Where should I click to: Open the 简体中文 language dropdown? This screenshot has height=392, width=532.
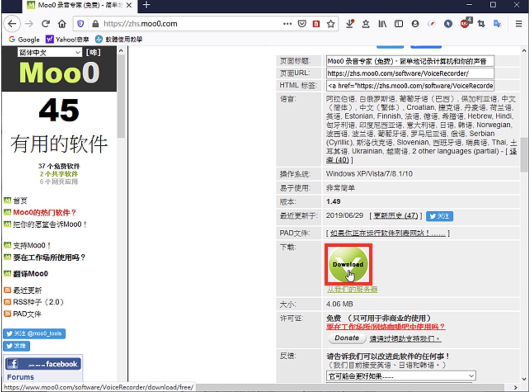[x=50, y=52]
